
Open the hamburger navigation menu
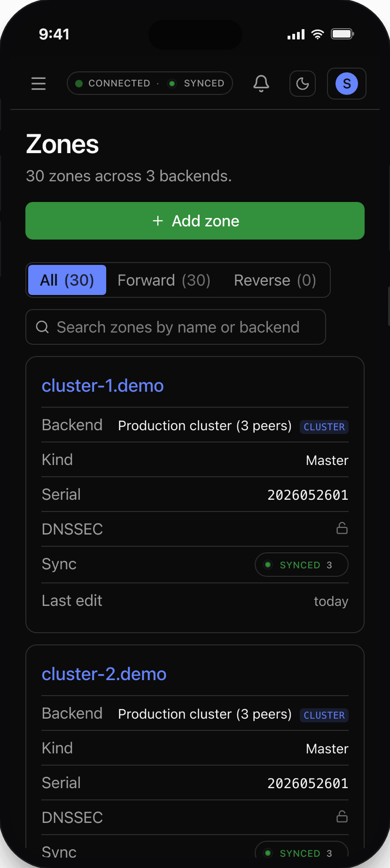[39, 84]
